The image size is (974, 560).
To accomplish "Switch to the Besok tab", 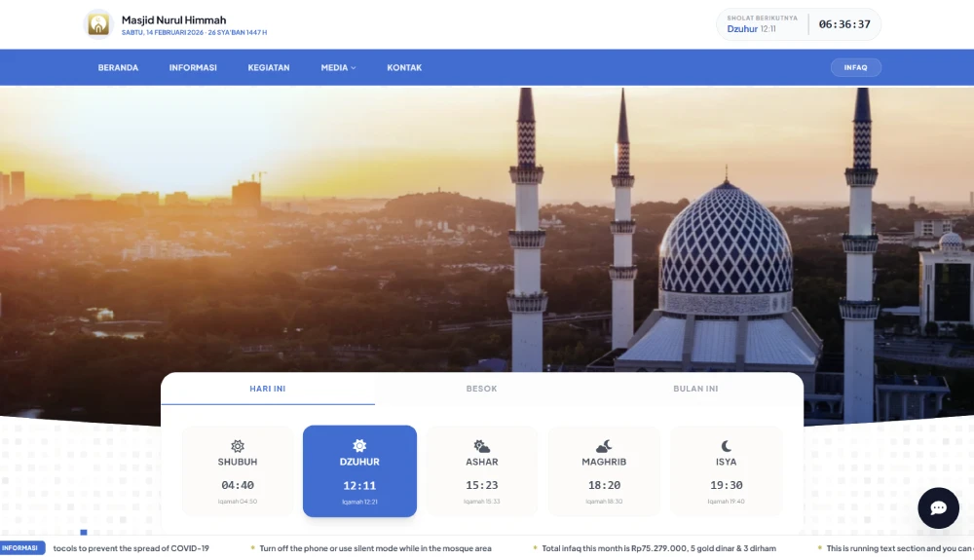I will tap(481, 389).
